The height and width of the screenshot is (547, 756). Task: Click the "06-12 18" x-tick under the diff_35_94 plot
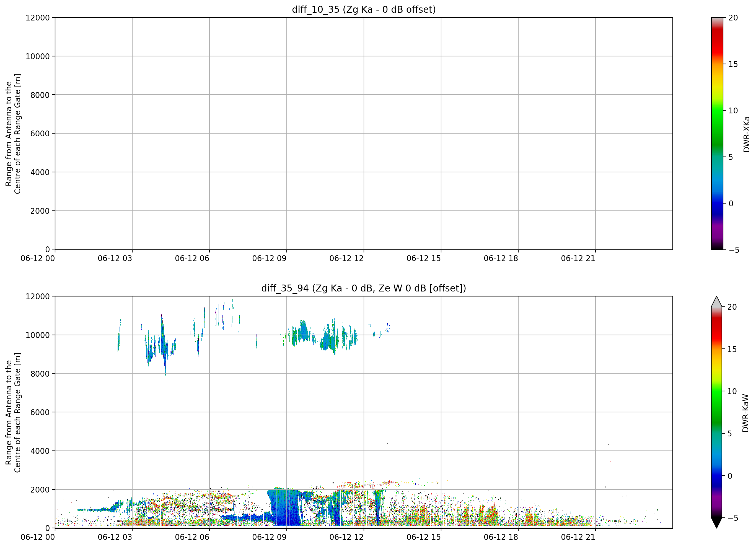pos(501,537)
